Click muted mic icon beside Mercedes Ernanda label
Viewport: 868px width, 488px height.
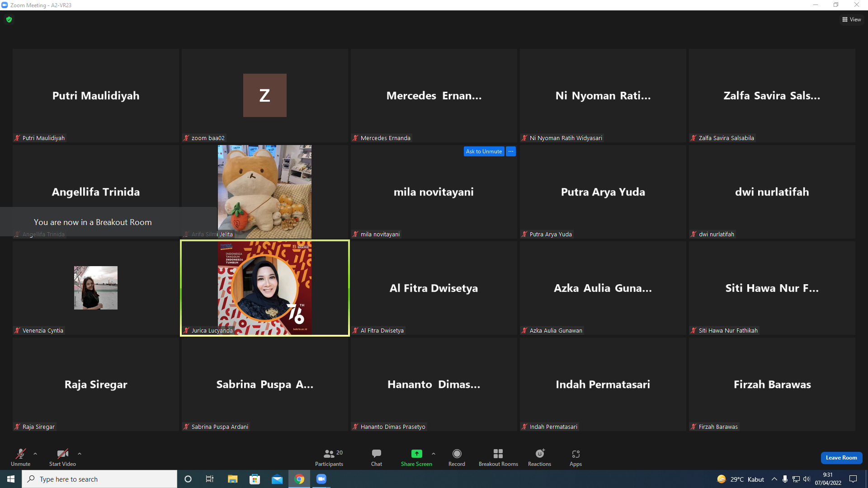tap(355, 138)
